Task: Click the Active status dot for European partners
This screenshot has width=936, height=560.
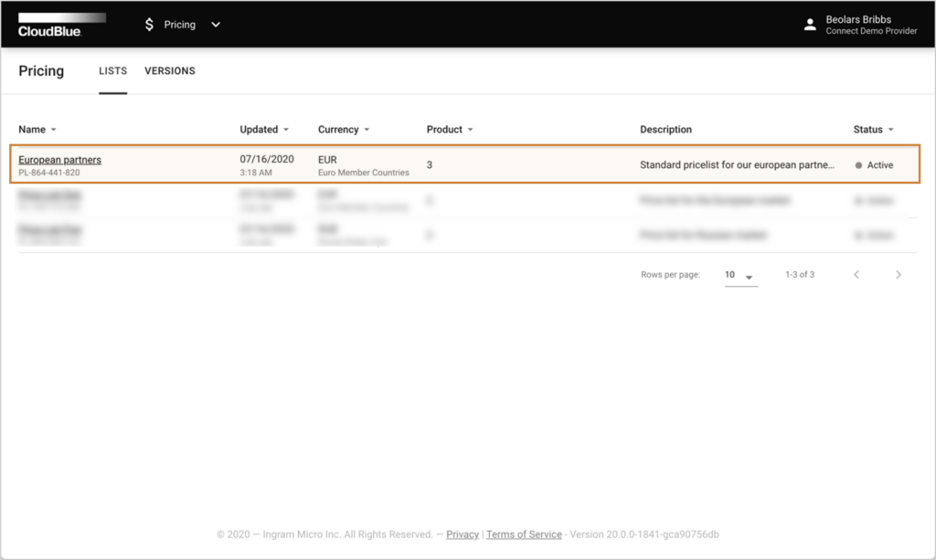Action: point(856,165)
